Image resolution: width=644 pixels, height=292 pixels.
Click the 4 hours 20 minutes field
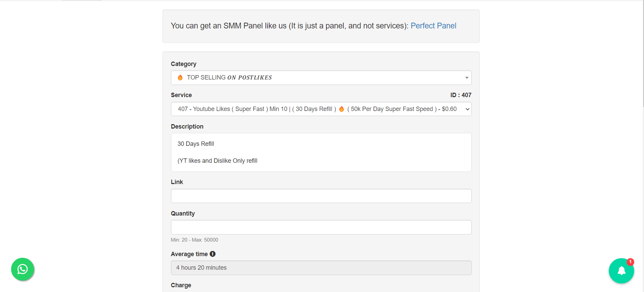point(321,268)
